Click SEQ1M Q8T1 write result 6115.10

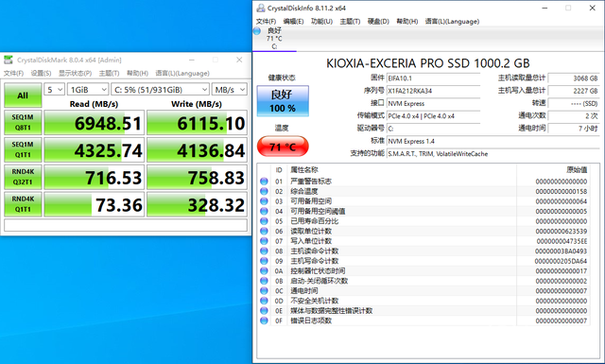coord(197,123)
